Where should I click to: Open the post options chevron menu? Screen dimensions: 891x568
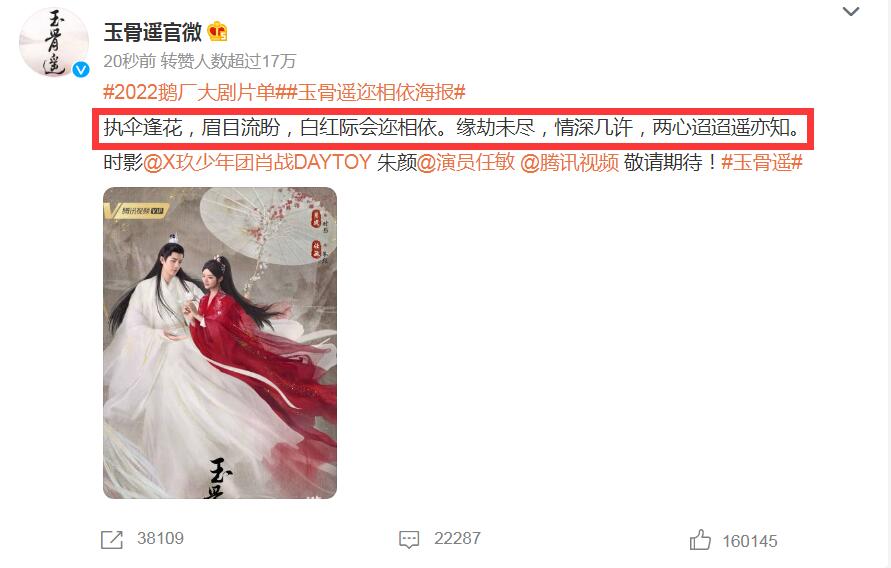(850, 11)
